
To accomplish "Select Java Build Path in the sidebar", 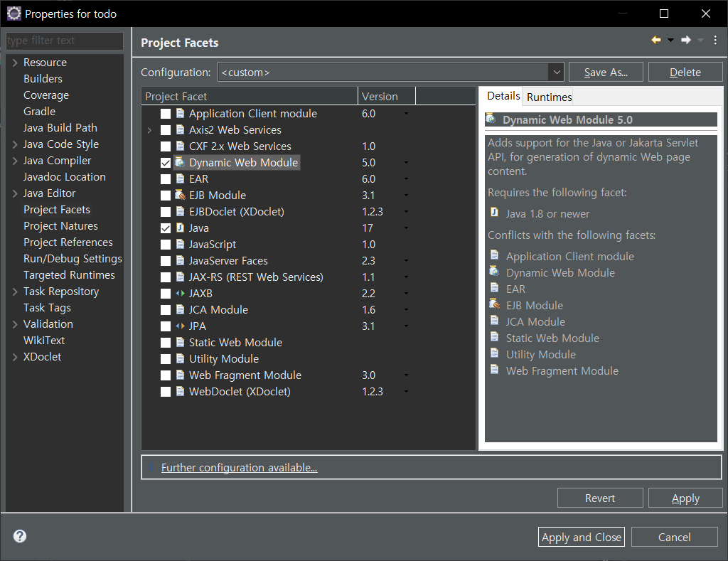I will point(60,128).
